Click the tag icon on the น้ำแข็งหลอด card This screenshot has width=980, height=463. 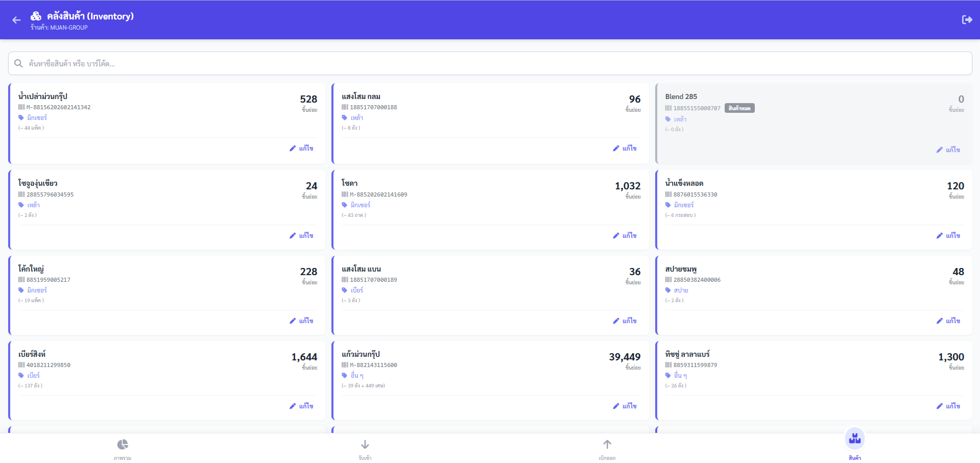[x=668, y=205]
